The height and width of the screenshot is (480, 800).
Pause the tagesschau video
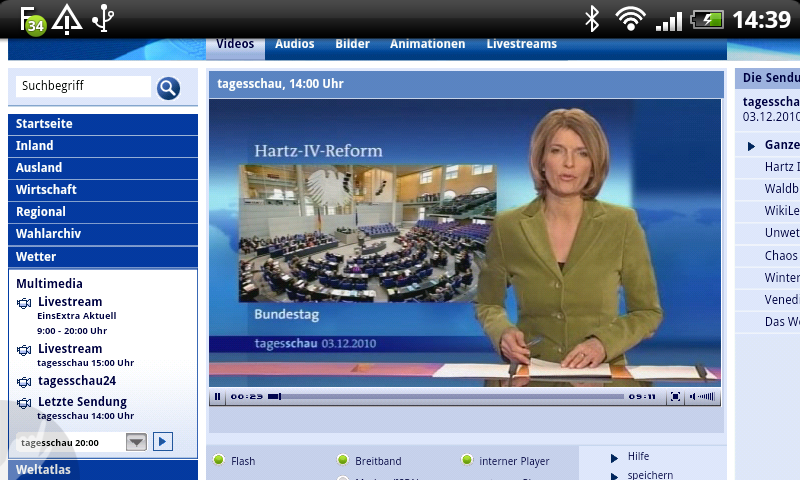point(217,397)
